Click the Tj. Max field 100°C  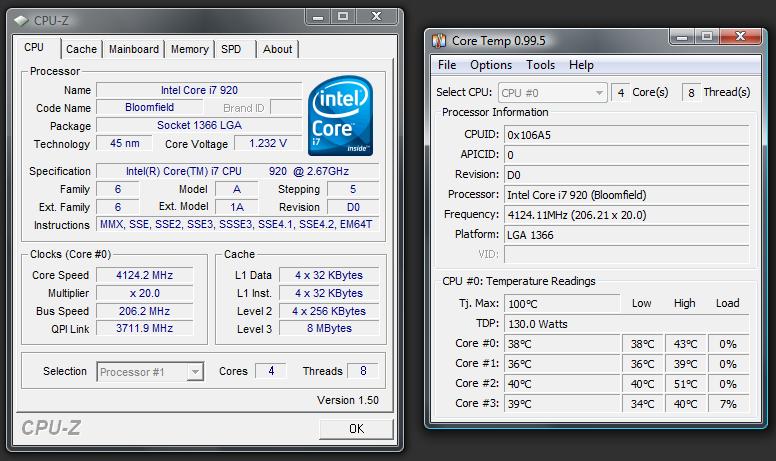[562, 304]
